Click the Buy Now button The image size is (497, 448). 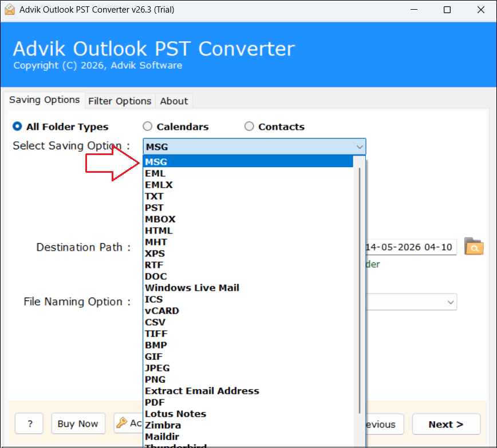click(x=78, y=423)
